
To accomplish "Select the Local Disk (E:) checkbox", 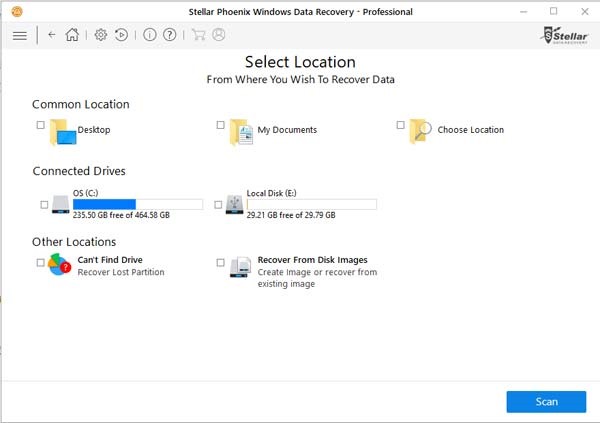I will (x=218, y=205).
